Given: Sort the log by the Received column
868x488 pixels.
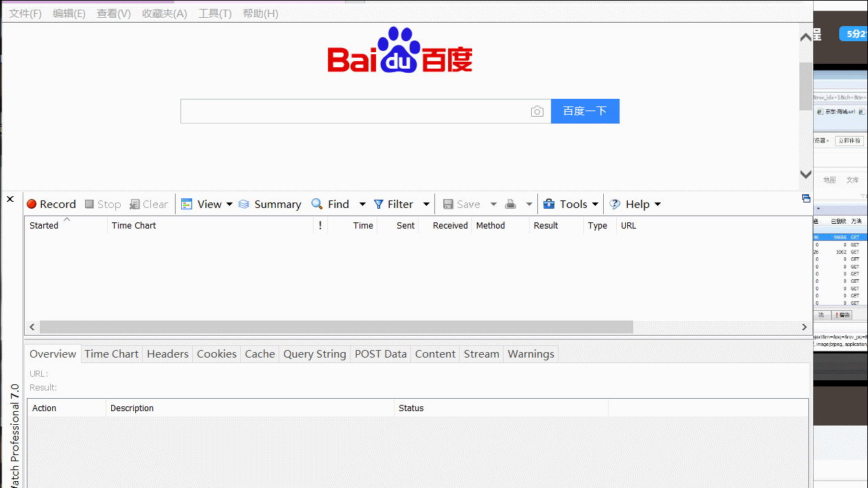Looking at the screenshot, I should (x=445, y=225).
